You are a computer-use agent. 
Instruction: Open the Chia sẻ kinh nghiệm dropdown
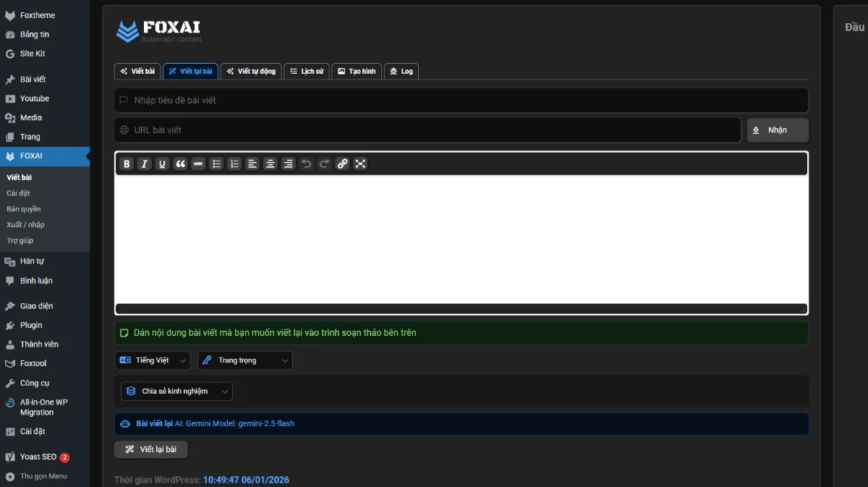point(176,391)
